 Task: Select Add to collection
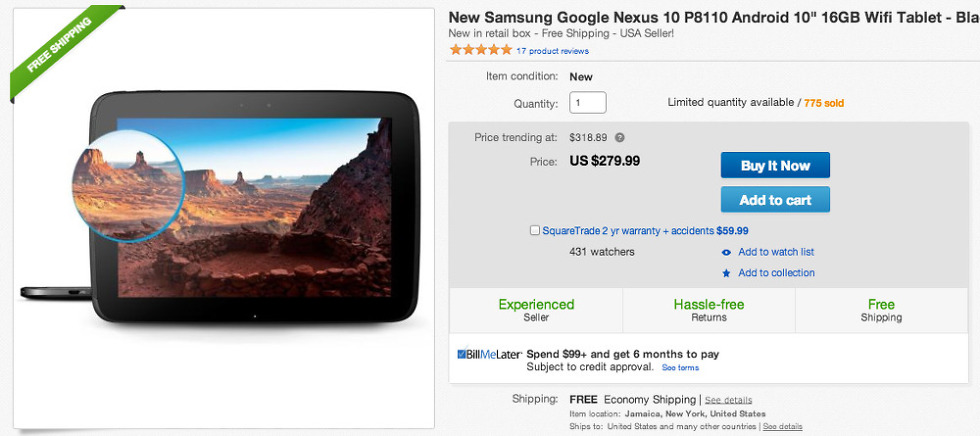[x=776, y=273]
